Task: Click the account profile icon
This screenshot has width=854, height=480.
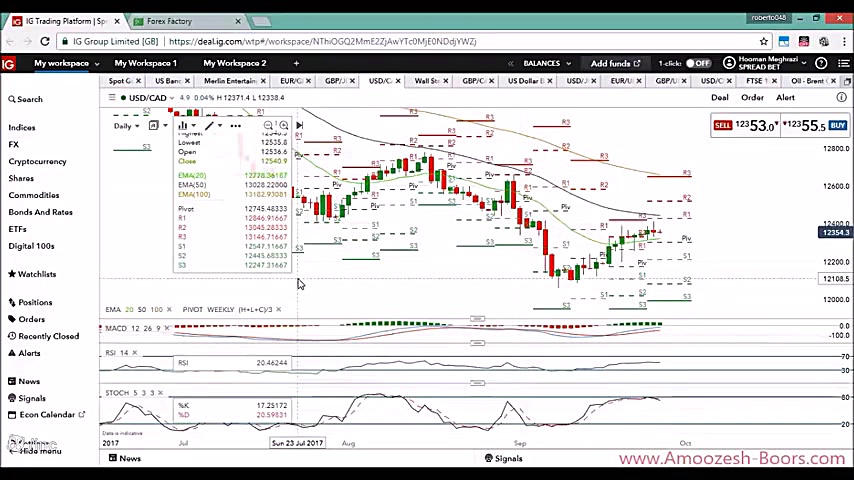Action: (x=729, y=63)
